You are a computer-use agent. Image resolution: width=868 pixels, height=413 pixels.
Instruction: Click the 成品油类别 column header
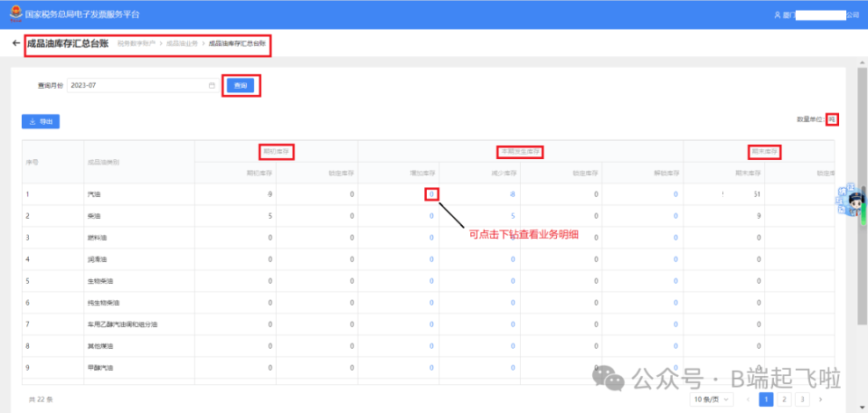(139, 162)
